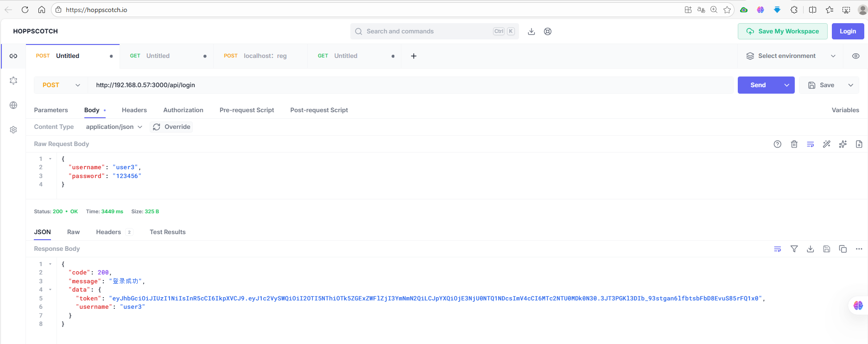Image resolution: width=868 pixels, height=344 pixels.
Task: Bookmark this page with the star
Action: (727, 10)
